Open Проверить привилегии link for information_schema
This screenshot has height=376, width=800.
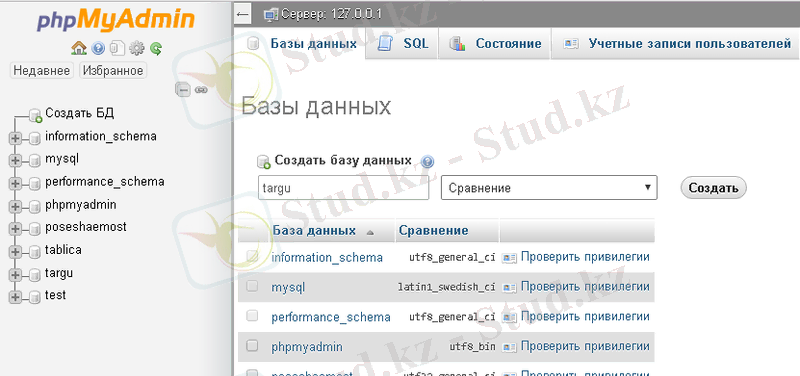(x=585, y=257)
